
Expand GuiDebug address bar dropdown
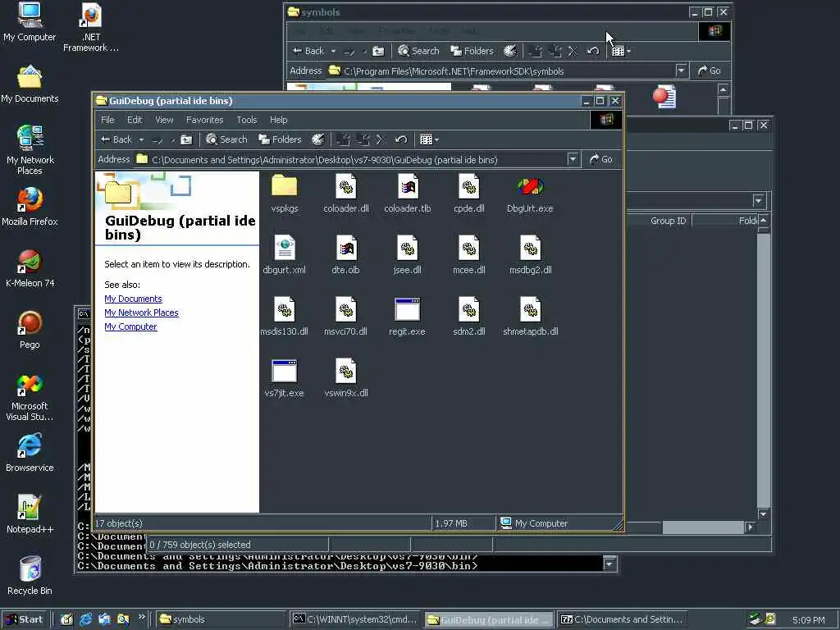click(573, 159)
